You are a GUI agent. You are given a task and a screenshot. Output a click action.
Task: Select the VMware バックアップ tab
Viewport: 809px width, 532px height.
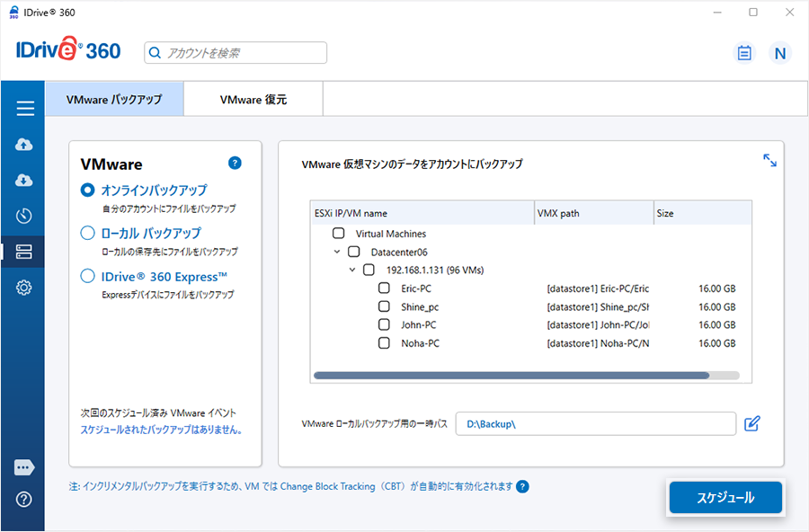point(114,100)
